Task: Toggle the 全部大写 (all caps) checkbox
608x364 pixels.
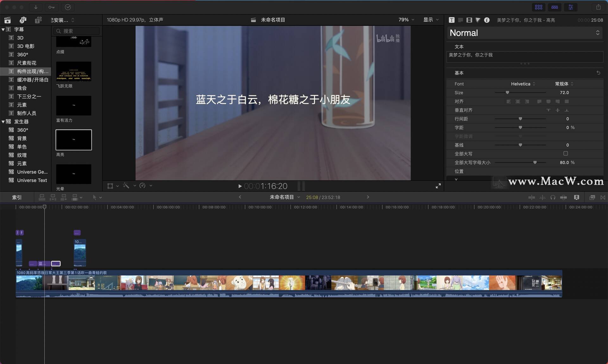Action: [x=565, y=153]
